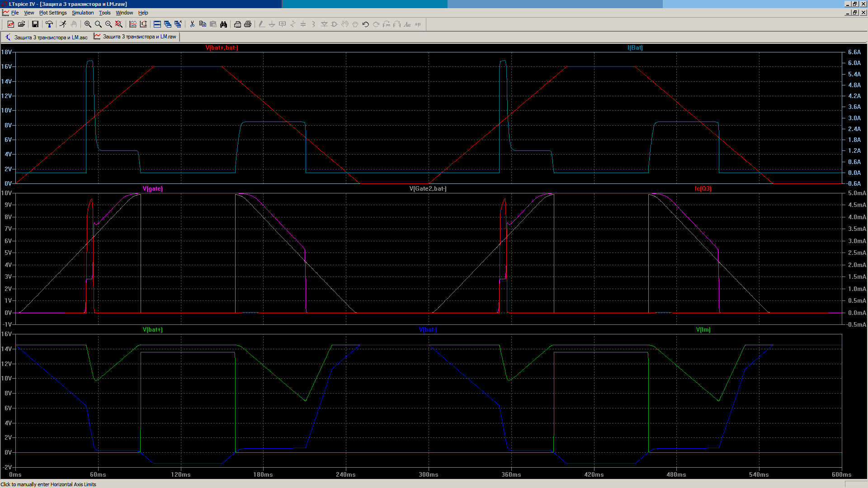
Task: Click the SPICE directive '.op' icon
Action: [418, 24]
